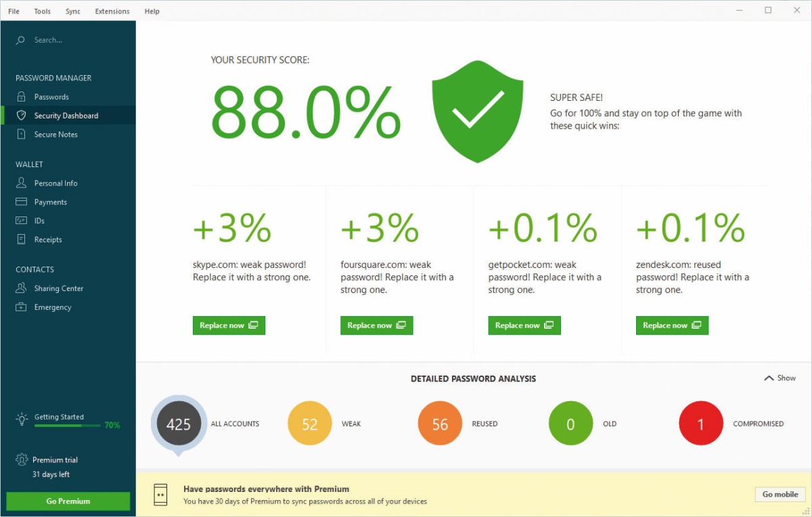Click the Go mobile button
The height and width of the screenshot is (517, 812).
(780, 495)
